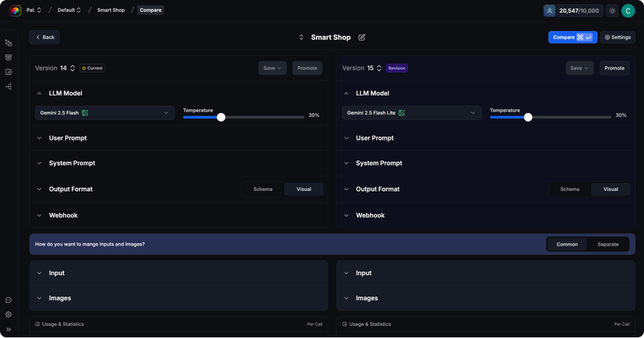
Task: Click the gear icon in the left sidebar
Action: coord(9,314)
